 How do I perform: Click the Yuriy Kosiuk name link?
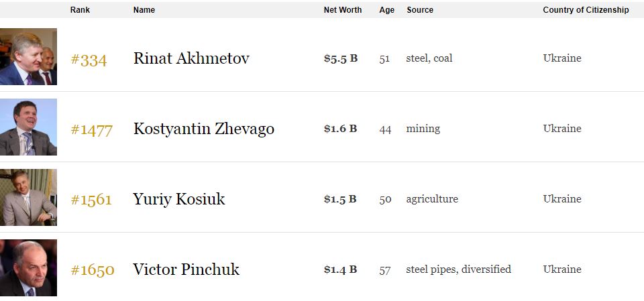point(179,199)
